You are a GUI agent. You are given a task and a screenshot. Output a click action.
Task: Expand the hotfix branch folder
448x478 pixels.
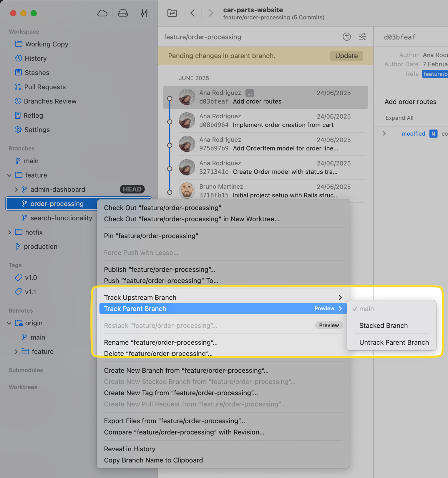[9, 232]
